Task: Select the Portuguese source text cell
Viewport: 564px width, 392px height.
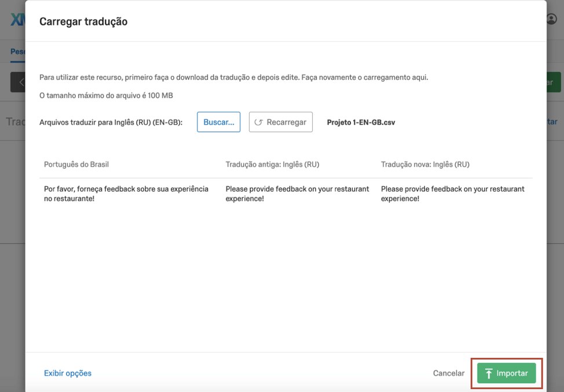Action: coord(126,194)
